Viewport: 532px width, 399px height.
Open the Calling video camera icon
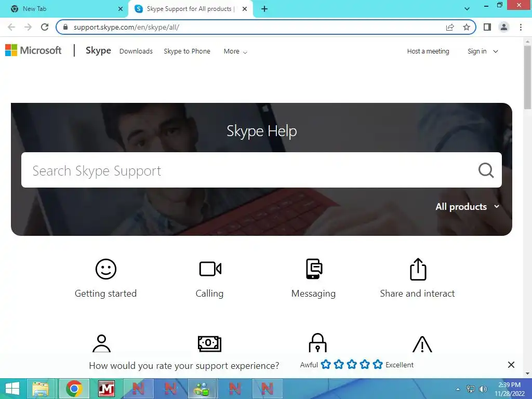point(210,269)
